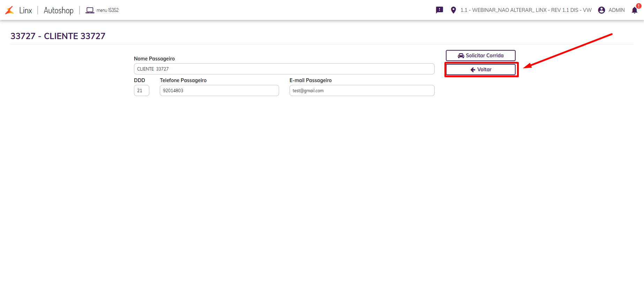Focus the Telefone Passageiro field

click(x=219, y=90)
